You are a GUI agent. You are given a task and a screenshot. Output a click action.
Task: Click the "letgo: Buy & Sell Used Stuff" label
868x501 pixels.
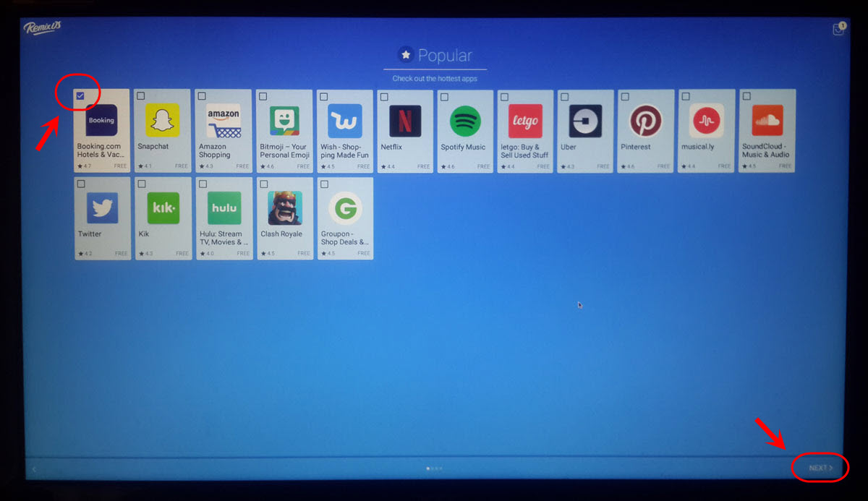(x=524, y=150)
